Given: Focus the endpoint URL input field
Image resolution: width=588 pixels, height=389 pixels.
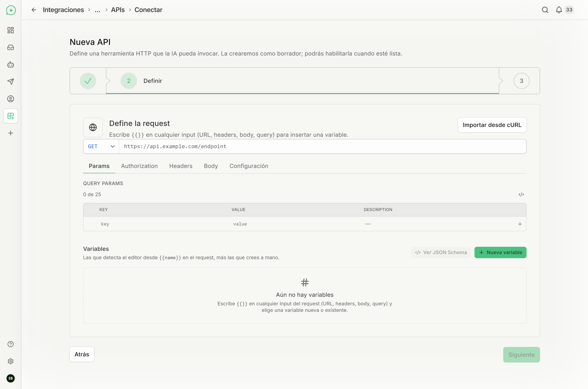Looking at the screenshot, I should [x=323, y=146].
